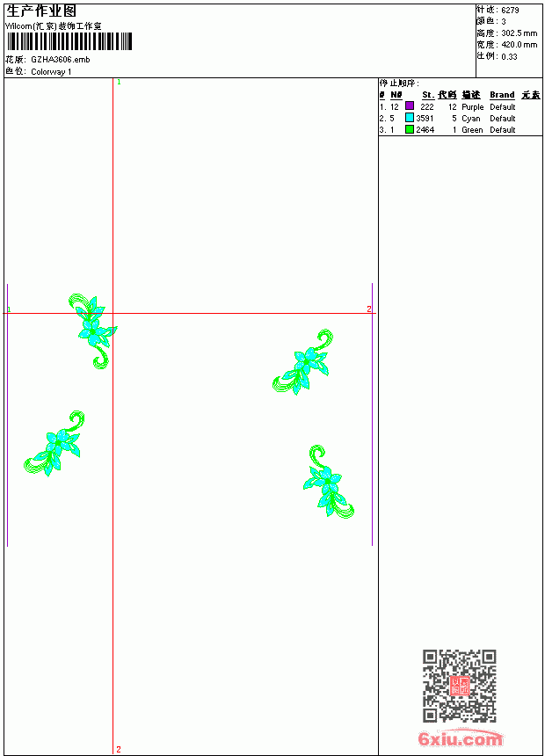Click the green color swatch in stop sequence
545x756 pixels.
tap(410, 129)
